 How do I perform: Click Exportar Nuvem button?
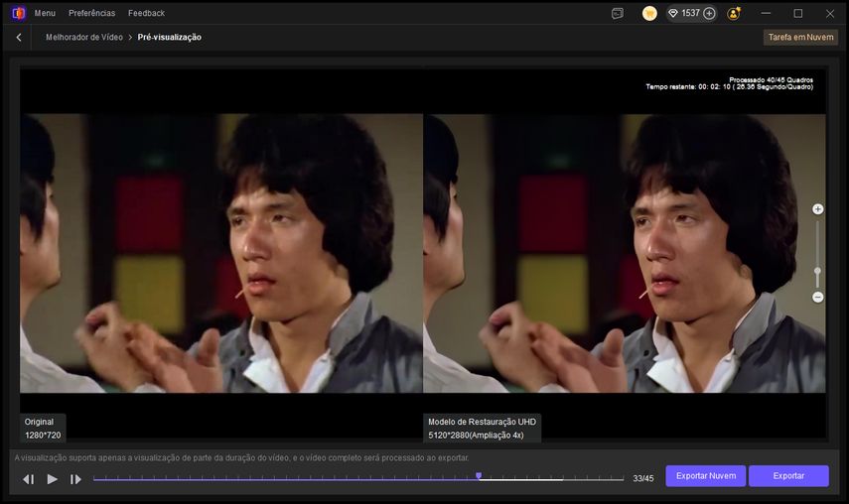(706, 476)
